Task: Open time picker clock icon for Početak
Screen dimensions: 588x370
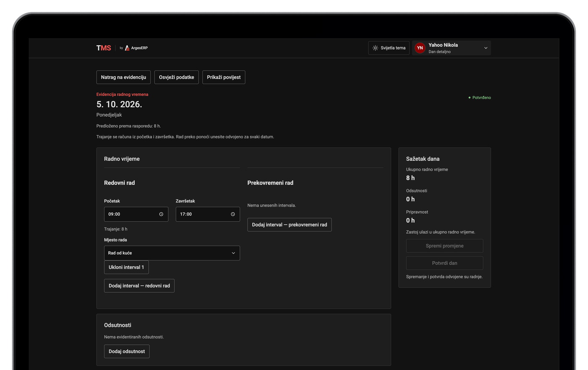Action: coord(161,214)
